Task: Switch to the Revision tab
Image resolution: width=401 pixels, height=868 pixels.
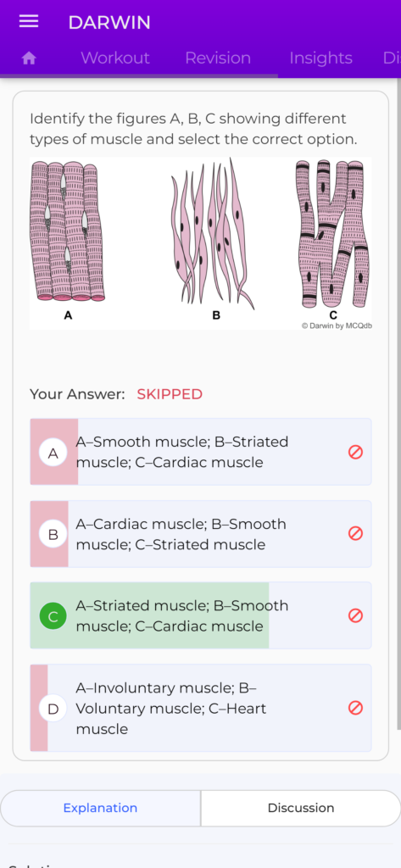Action: click(218, 58)
